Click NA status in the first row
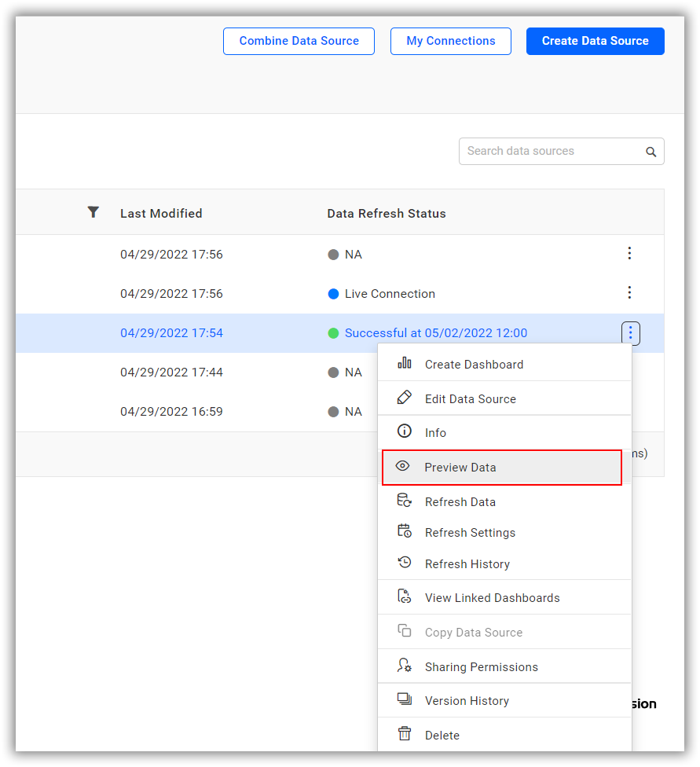 (354, 255)
